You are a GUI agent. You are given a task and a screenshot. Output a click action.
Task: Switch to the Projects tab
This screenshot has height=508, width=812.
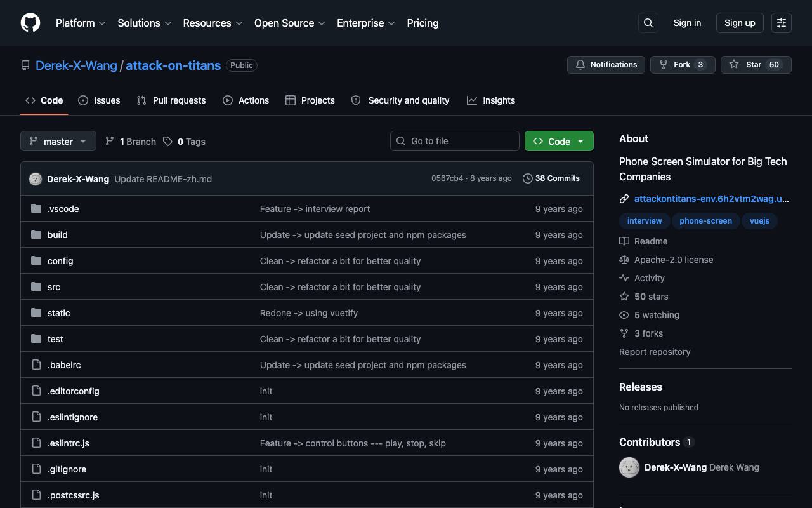point(310,100)
